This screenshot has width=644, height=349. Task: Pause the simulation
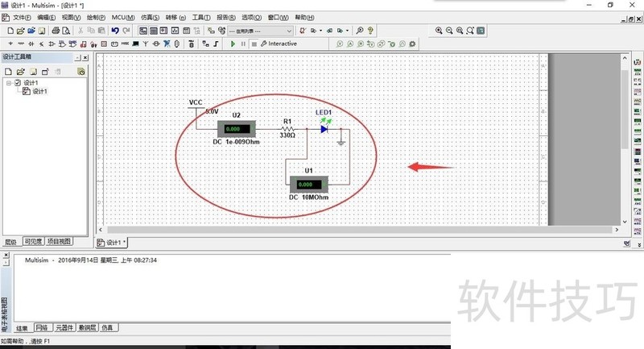[243, 44]
